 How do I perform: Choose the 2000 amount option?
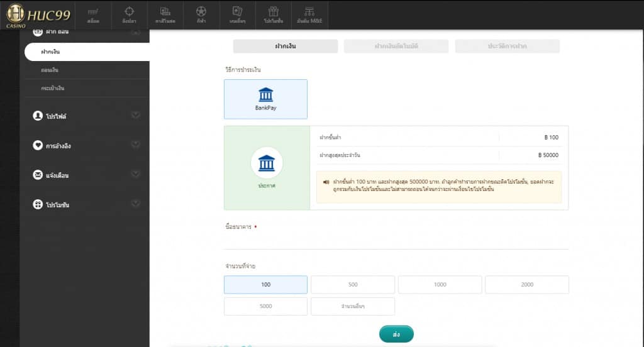[x=527, y=285]
